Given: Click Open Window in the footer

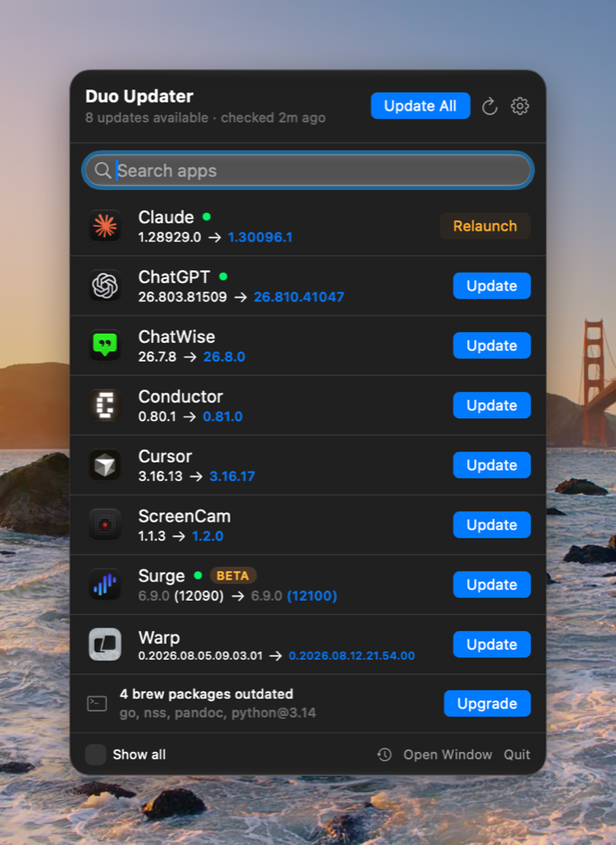Looking at the screenshot, I should (x=447, y=755).
